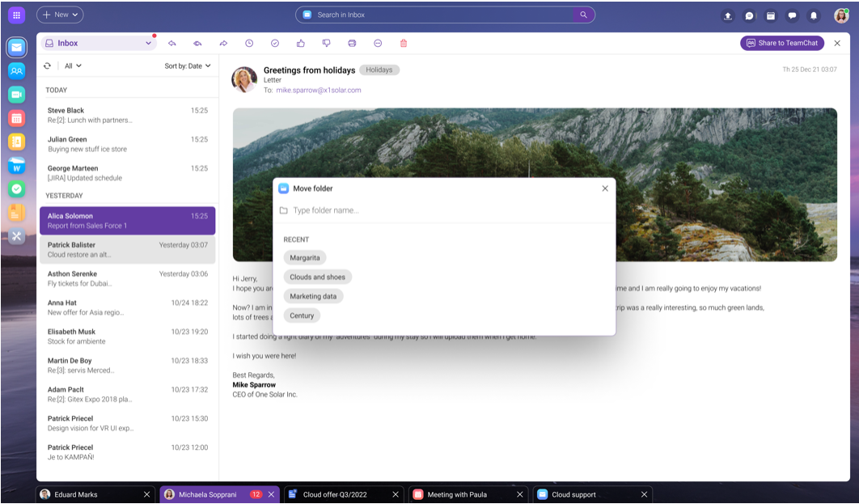
Task: Click the Reply arrow icon
Action: [x=172, y=43]
